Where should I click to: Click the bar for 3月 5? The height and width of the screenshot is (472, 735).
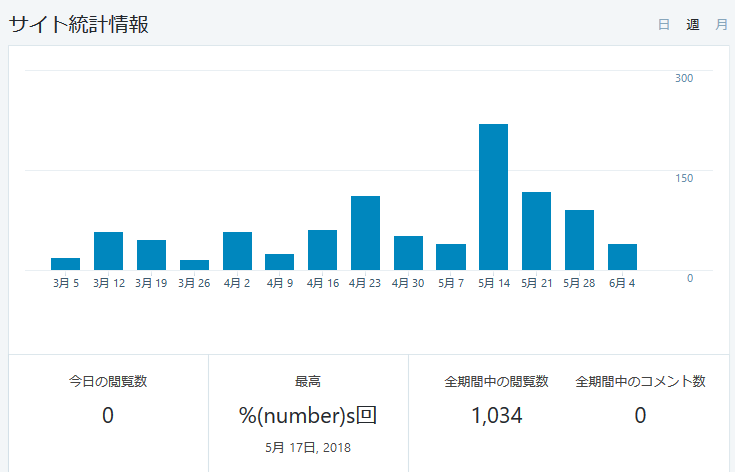click(x=65, y=264)
